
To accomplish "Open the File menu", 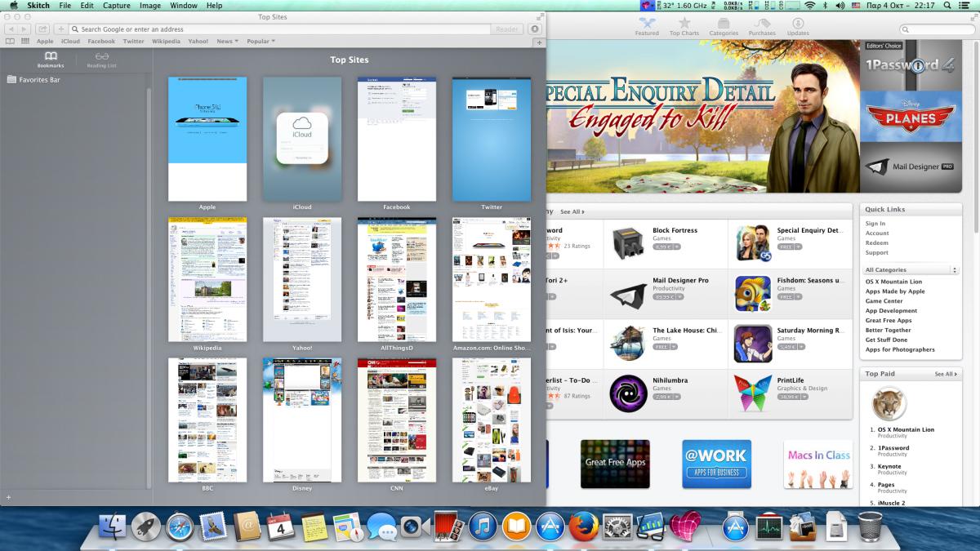I will click(65, 6).
